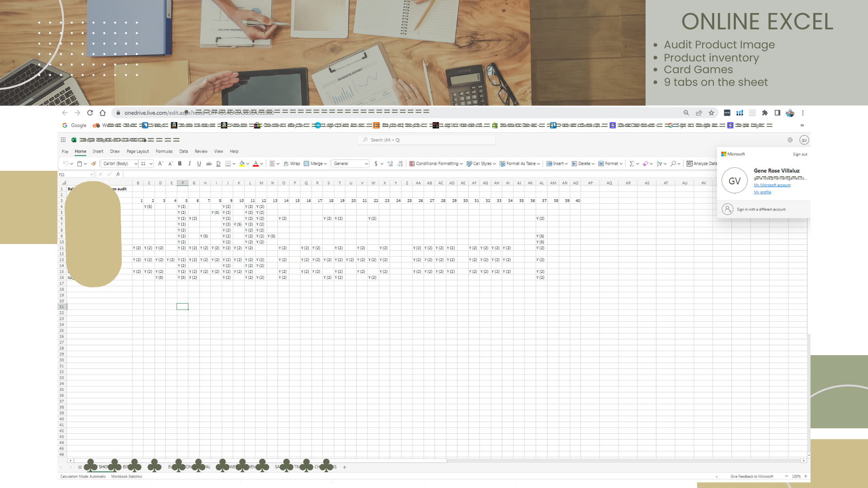This screenshot has width=868, height=488.
Task: Switch to the Formulas ribbon tab
Action: click(164, 151)
